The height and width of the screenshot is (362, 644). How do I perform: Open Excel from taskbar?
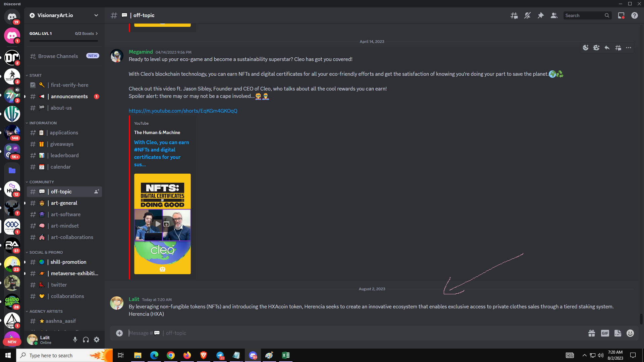click(286, 355)
